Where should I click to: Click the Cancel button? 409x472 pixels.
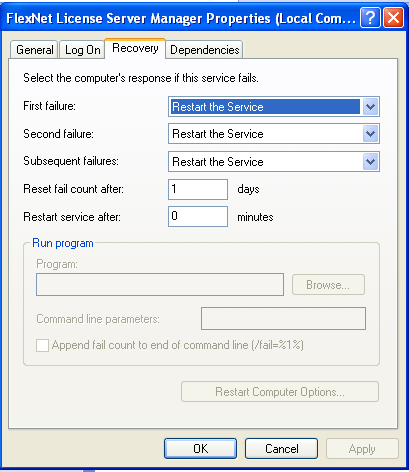pyautogui.click(x=281, y=449)
